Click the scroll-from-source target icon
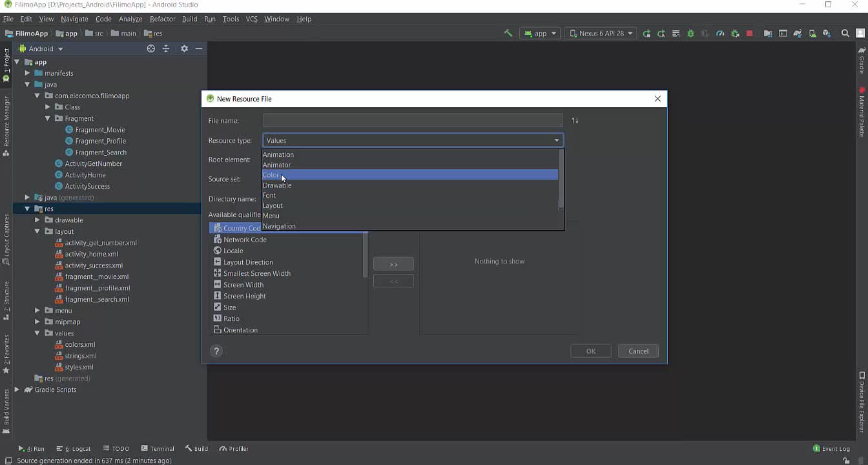Viewport: 868px width, 465px height. click(x=150, y=48)
